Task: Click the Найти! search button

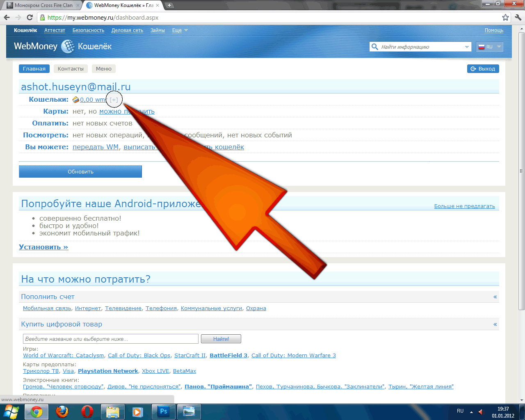Action: click(221, 339)
